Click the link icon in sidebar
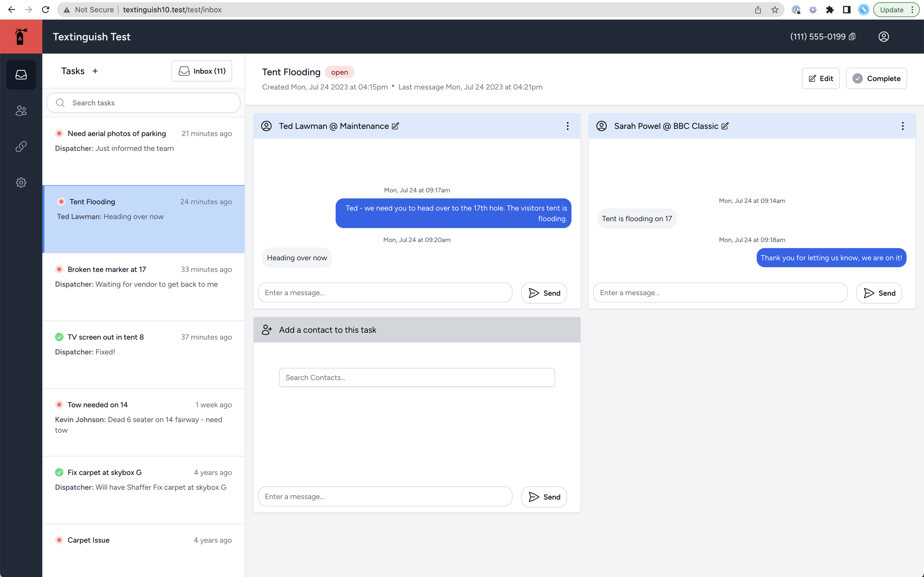924x577 pixels. [21, 146]
